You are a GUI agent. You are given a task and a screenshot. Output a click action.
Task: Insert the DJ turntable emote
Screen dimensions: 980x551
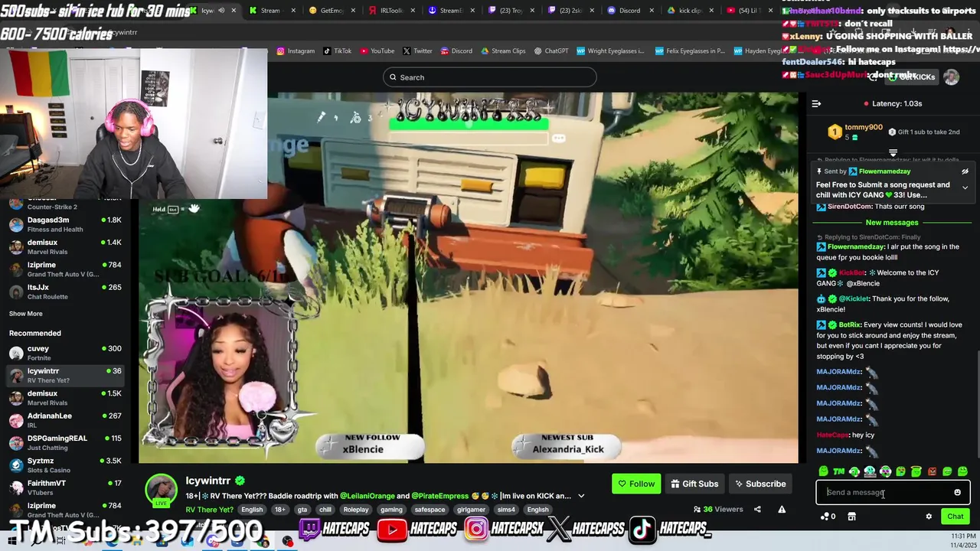click(x=870, y=471)
